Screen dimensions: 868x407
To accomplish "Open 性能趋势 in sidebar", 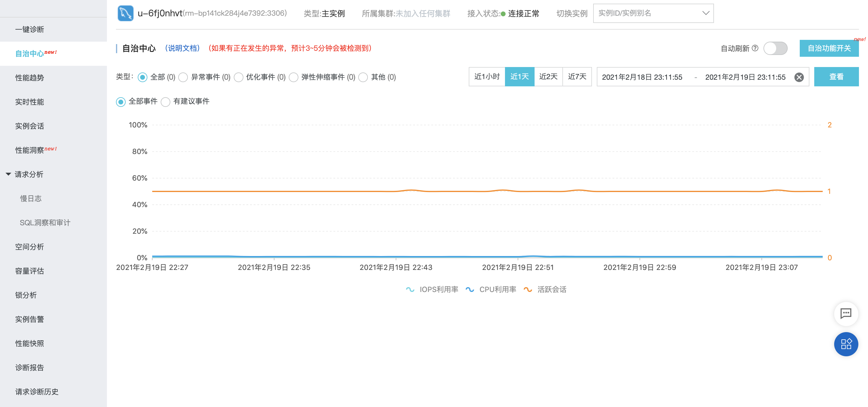I will pos(30,78).
